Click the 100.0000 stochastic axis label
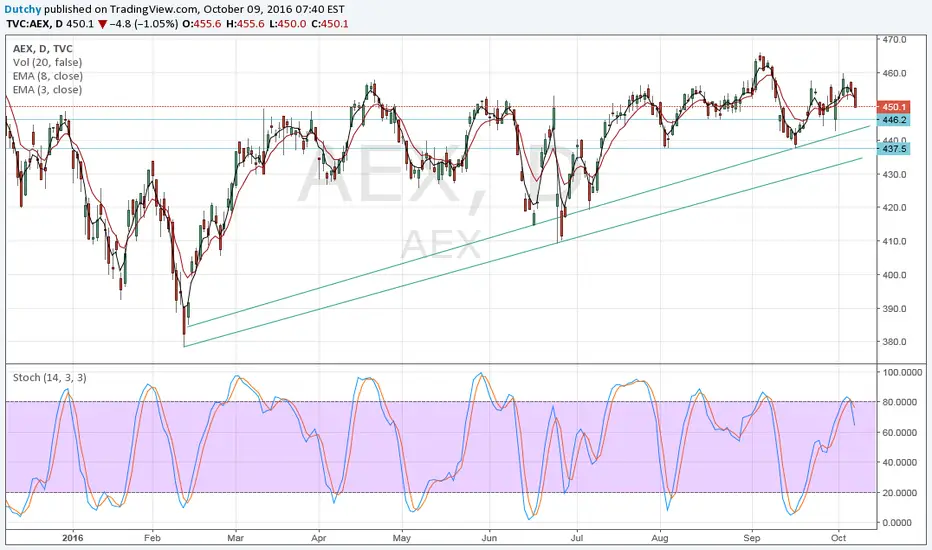 coord(902,372)
